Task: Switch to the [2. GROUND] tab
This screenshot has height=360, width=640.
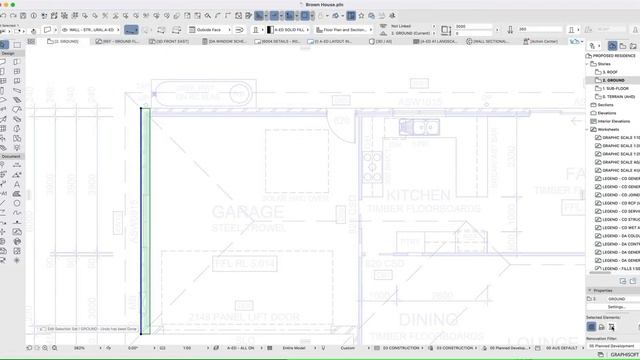Action: coord(63,41)
